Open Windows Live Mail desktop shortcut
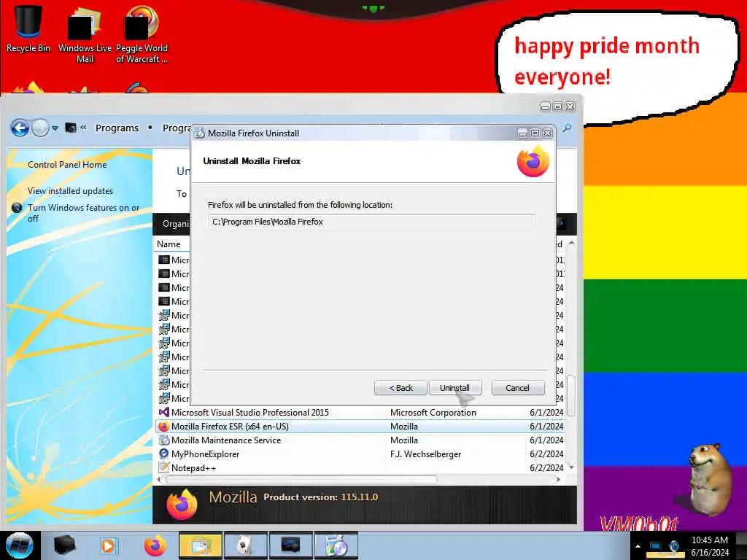 coord(85,34)
